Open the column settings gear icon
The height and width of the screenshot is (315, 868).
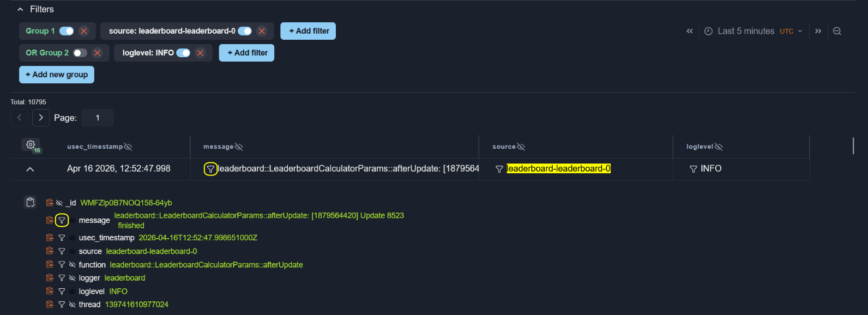(x=31, y=145)
